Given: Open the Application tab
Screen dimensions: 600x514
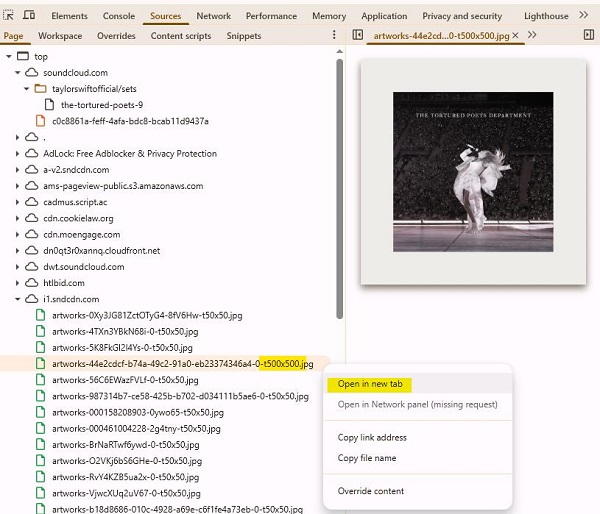Looking at the screenshot, I should (x=384, y=16).
